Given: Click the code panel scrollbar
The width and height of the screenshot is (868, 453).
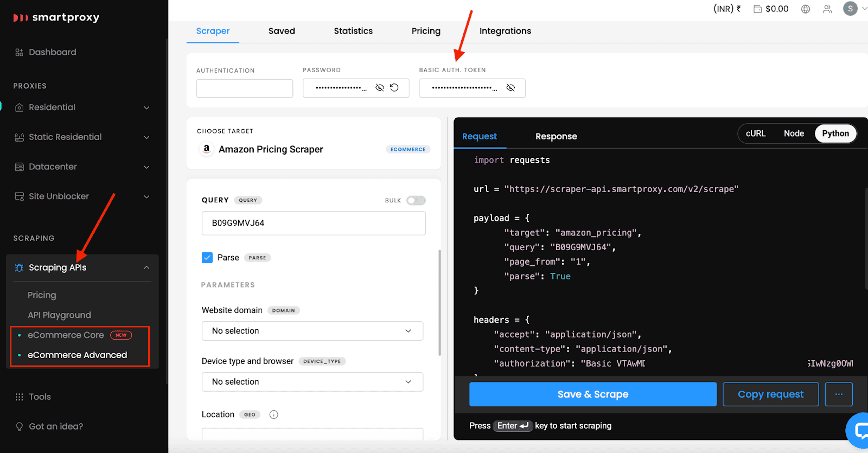Looking at the screenshot, I should (866, 239).
